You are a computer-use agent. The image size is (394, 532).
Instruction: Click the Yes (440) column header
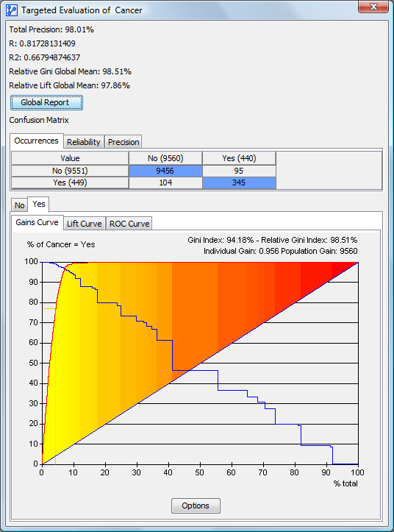239,158
